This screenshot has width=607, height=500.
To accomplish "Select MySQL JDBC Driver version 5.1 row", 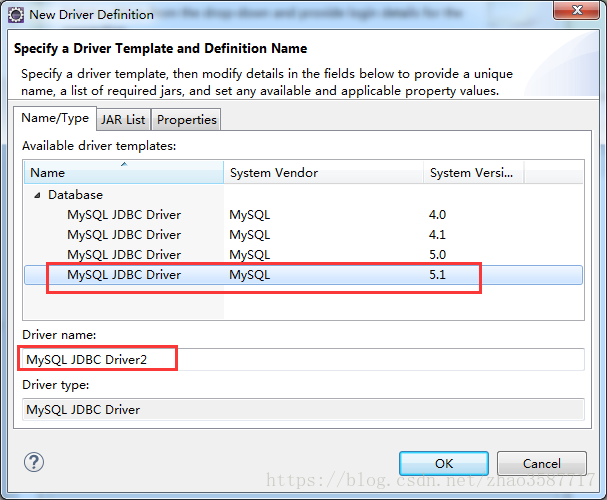I will pyautogui.click(x=304, y=275).
